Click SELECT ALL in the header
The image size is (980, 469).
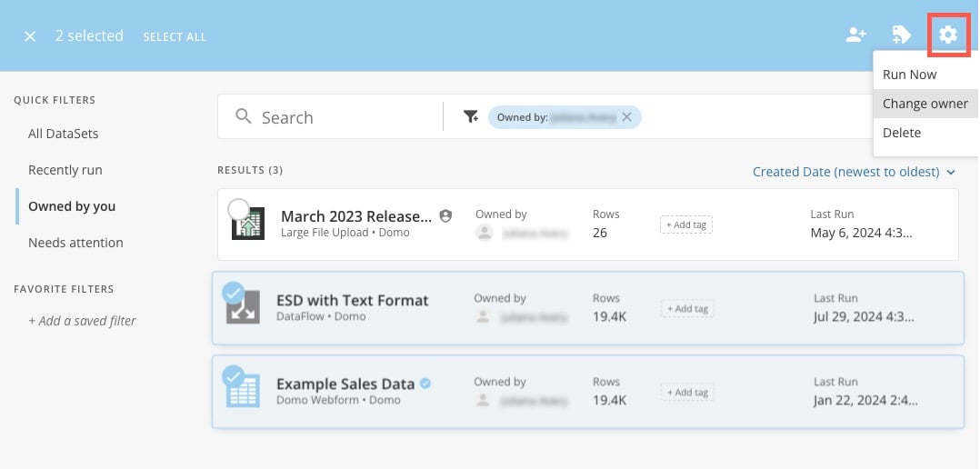pyautogui.click(x=175, y=37)
